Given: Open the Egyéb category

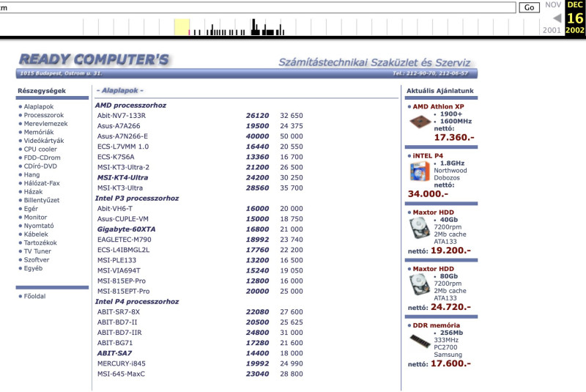Looking at the screenshot, I should coord(33,268).
